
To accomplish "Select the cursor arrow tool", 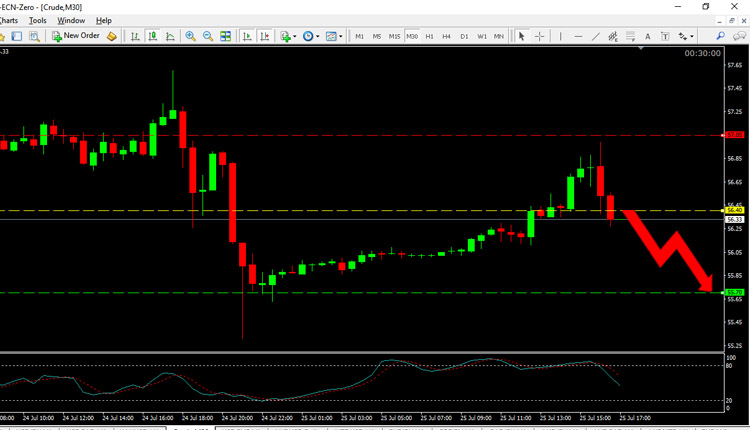I will point(521,36).
